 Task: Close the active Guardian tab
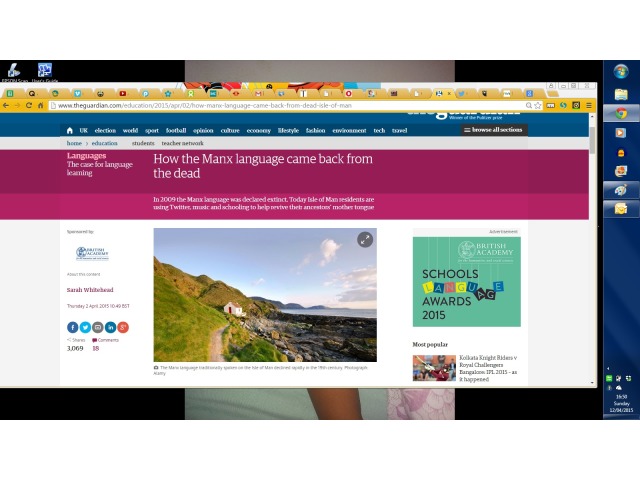[x=449, y=93]
